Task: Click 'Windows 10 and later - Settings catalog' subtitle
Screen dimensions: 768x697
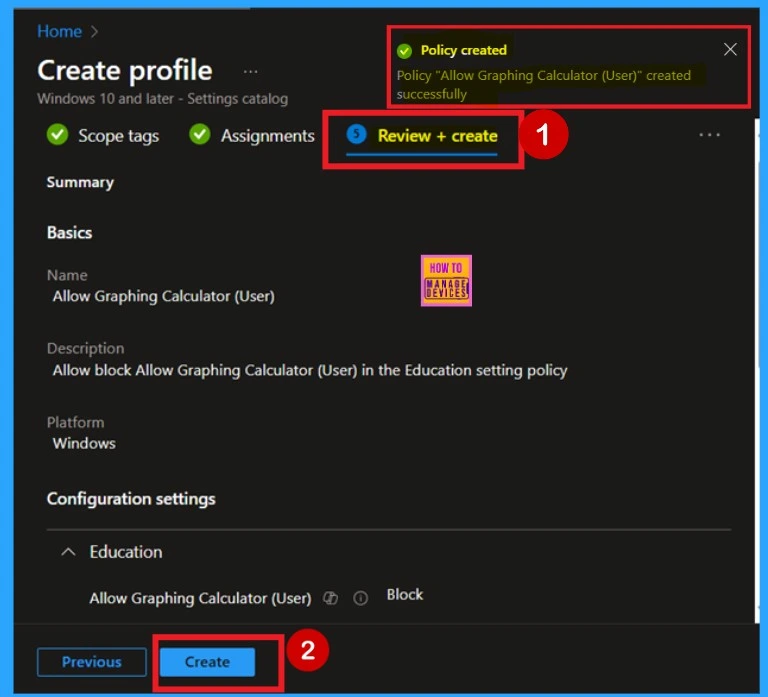Action: (x=163, y=98)
